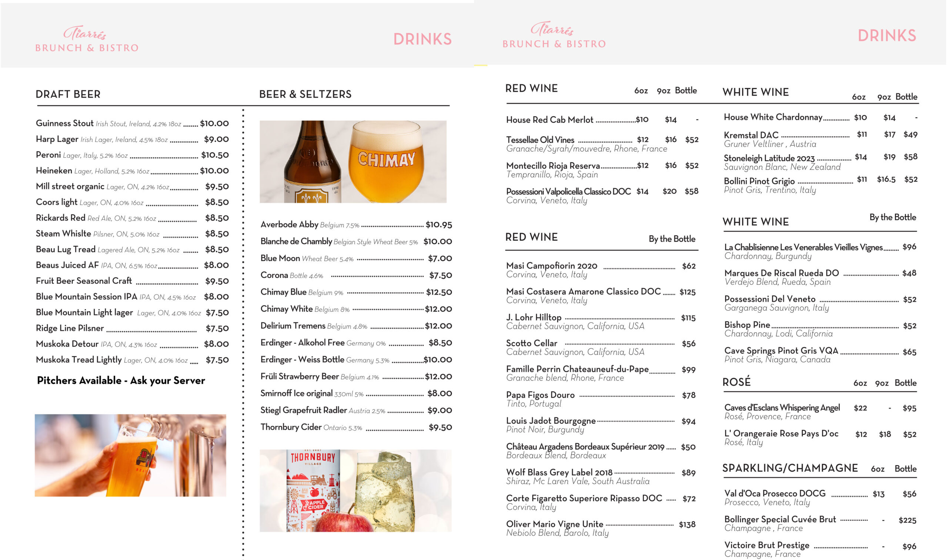The image size is (948, 560).
Task: Select Rickards Red ale row
Action: tap(132, 218)
